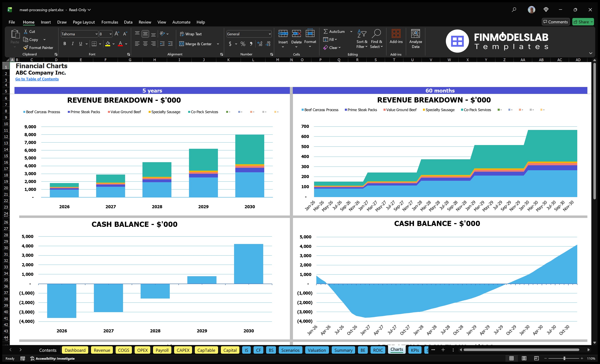Open Sort & Filter
This screenshot has width=600, height=364.
tap(362, 39)
